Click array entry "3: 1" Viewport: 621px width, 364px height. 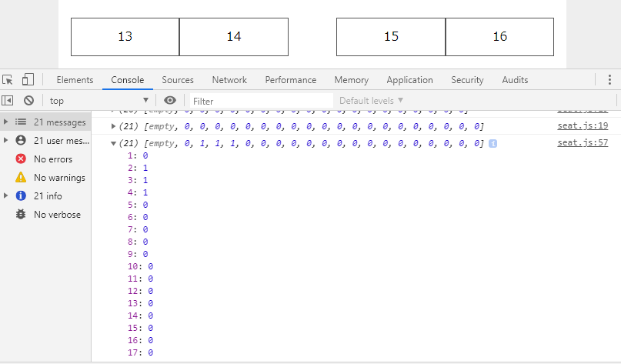(x=138, y=180)
